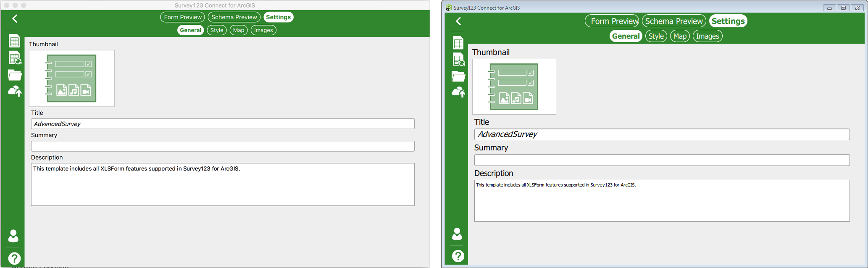868x268 pixels.
Task: Open survey folder icon in Windows window
Action: tap(458, 76)
